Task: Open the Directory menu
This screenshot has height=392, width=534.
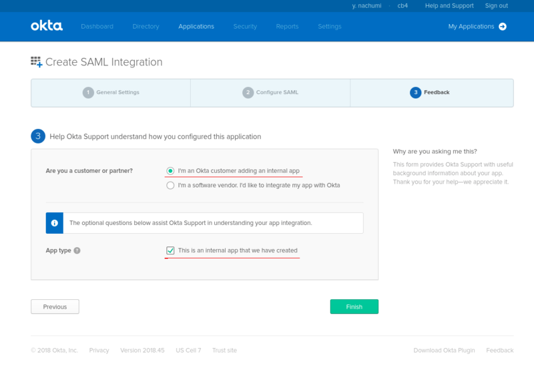Action: pyautogui.click(x=146, y=27)
